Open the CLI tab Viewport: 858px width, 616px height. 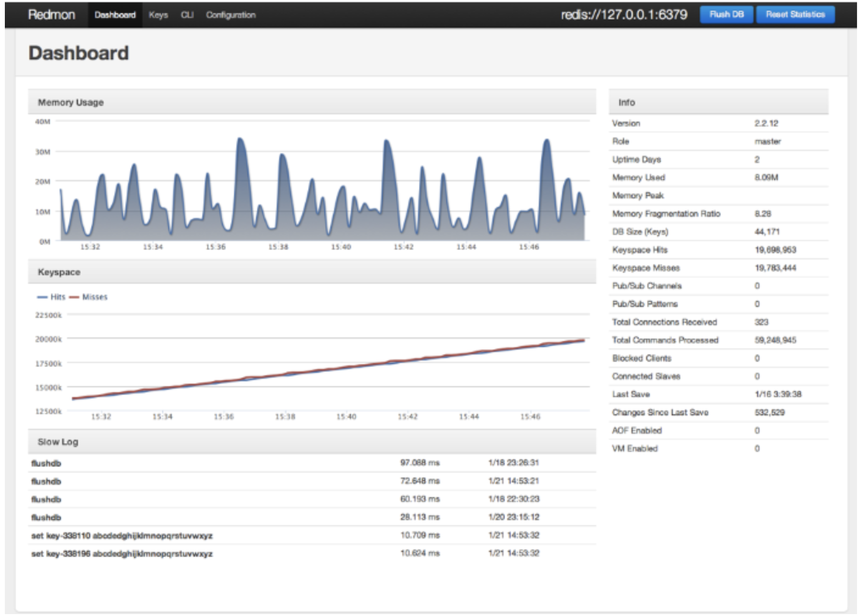point(187,15)
